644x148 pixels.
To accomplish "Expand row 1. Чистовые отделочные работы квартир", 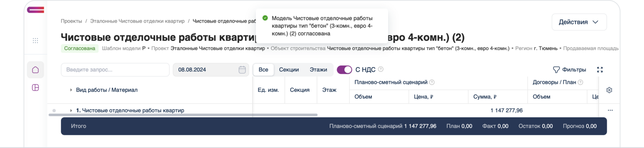I will click(71, 110).
